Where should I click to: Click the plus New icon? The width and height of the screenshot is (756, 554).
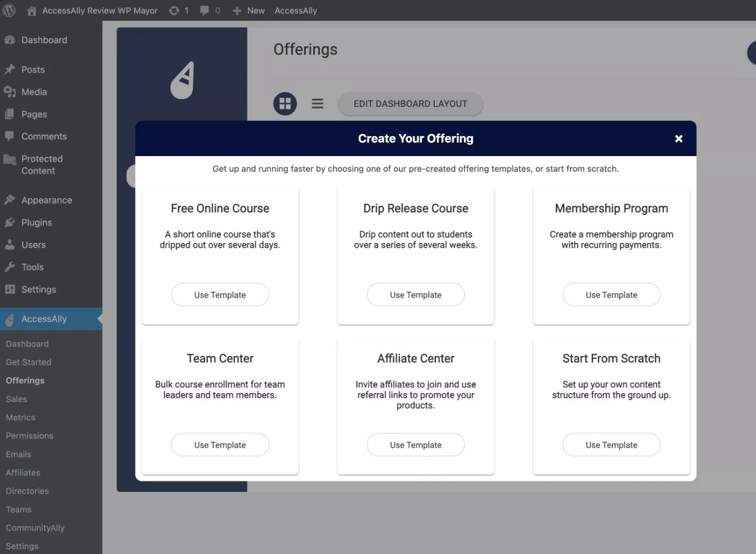click(x=237, y=11)
